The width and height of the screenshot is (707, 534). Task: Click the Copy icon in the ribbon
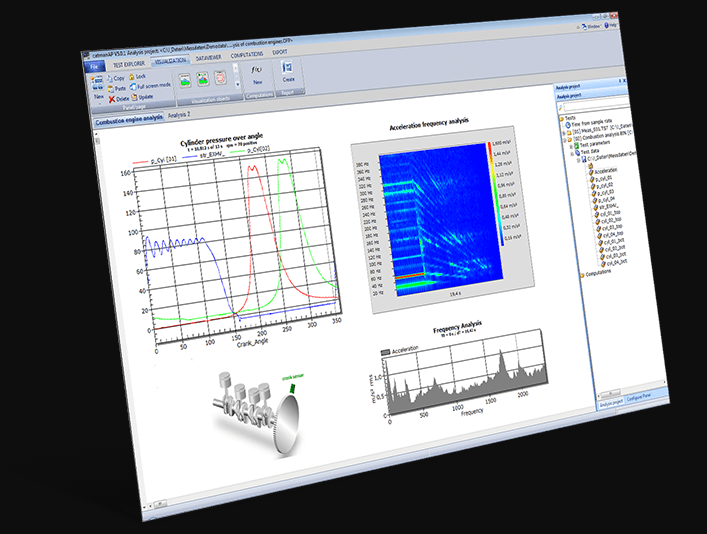click(108, 77)
